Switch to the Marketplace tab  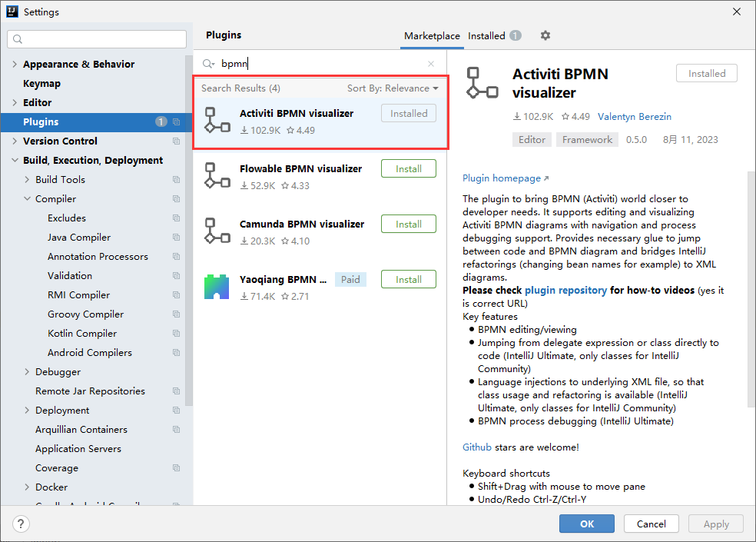click(x=432, y=36)
